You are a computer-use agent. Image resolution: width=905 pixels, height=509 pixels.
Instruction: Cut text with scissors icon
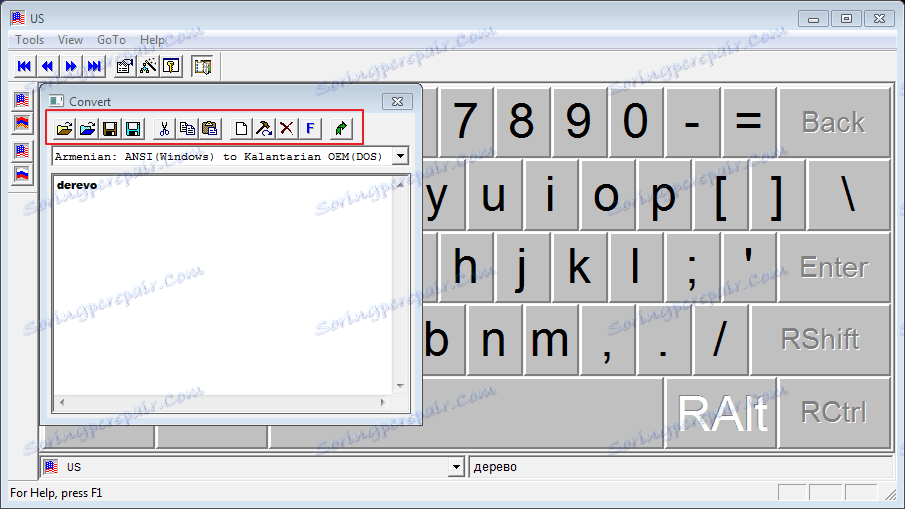point(164,128)
